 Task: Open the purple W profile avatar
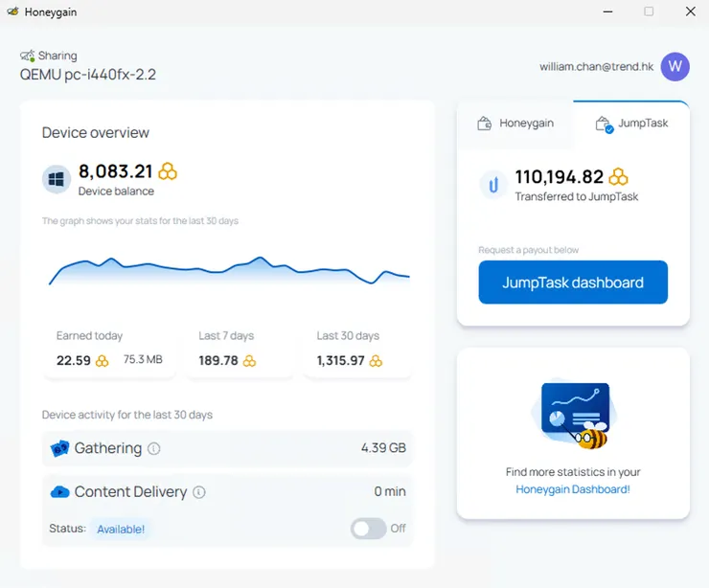(x=675, y=66)
